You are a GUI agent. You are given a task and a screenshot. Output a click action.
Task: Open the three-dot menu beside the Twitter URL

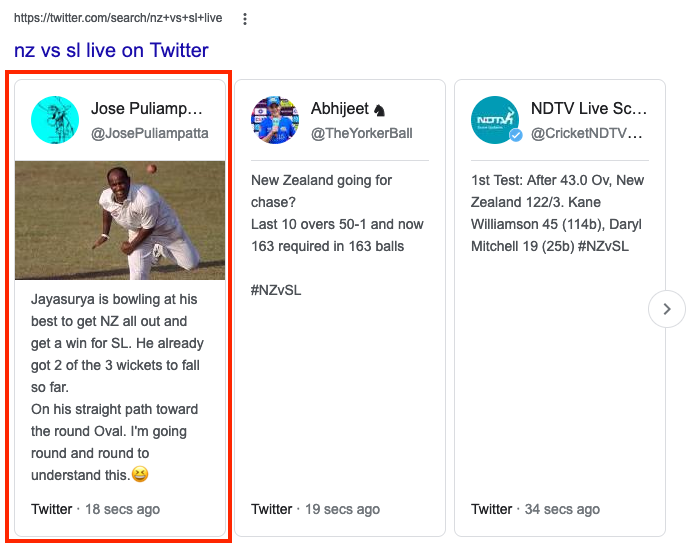coord(245,19)
